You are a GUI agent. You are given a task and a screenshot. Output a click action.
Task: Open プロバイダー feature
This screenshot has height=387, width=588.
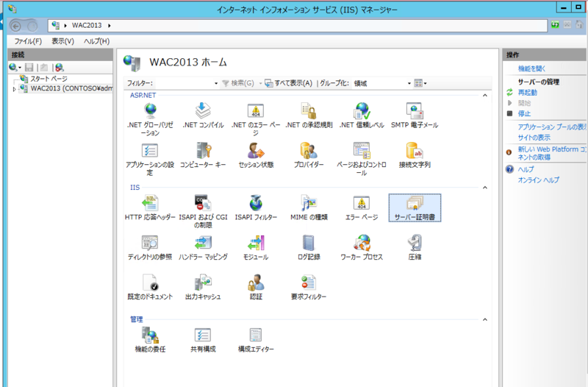309,155
